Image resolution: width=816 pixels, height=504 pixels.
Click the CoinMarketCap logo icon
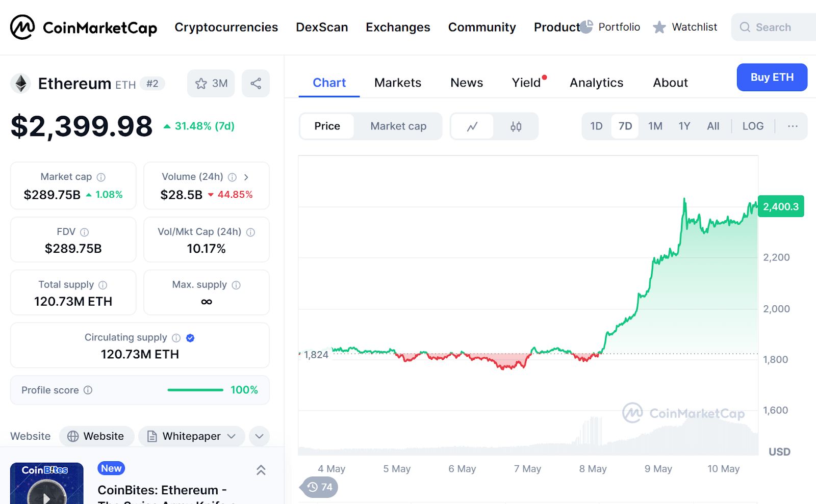click(22, 27)
